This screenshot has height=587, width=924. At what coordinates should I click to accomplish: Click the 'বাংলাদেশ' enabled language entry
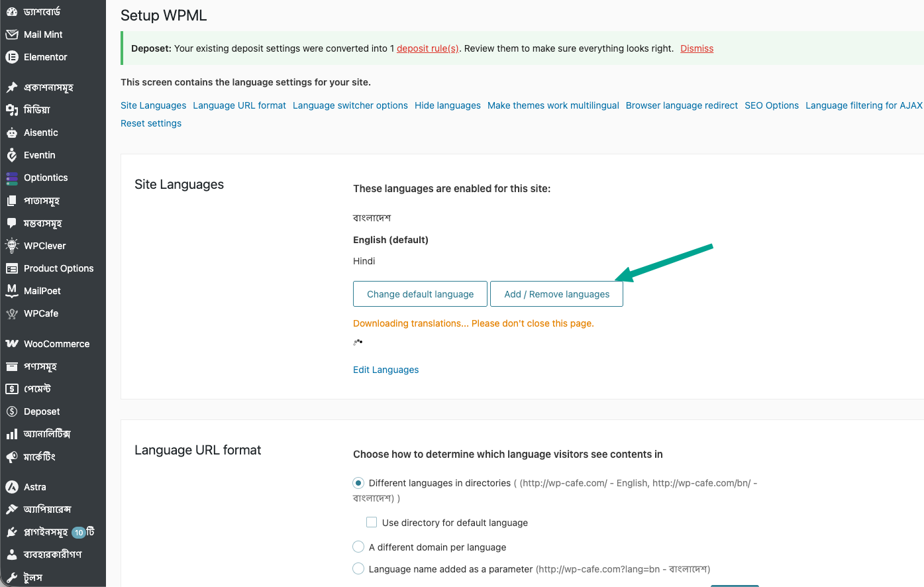pos(372,218)
